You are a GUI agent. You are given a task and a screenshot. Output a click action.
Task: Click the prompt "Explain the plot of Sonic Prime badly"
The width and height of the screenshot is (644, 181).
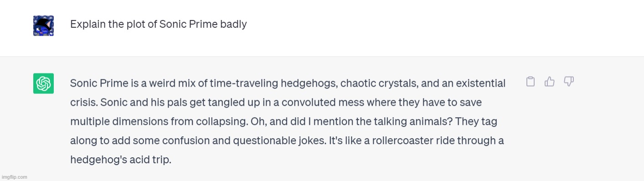click(x=159, y=24)
